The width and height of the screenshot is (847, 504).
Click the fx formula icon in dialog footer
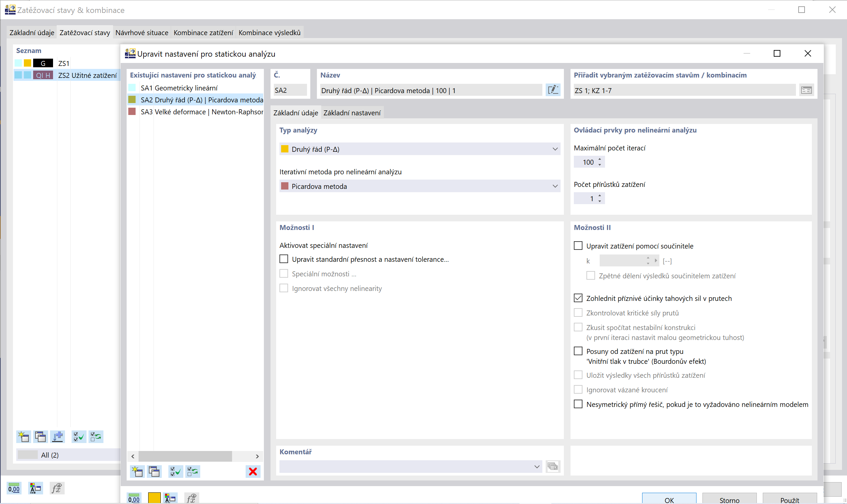pyautogui.click(x=191, y=498)
